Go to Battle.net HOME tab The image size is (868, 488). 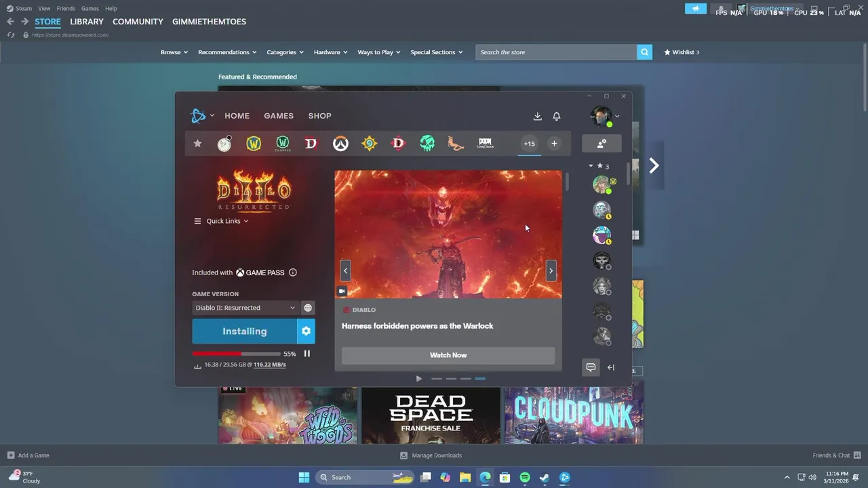(237, 116)
